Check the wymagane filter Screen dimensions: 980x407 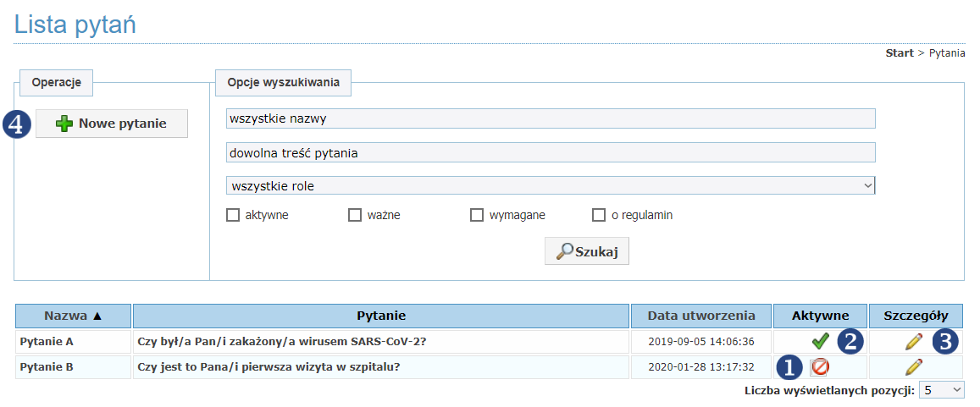pos(477,216)
